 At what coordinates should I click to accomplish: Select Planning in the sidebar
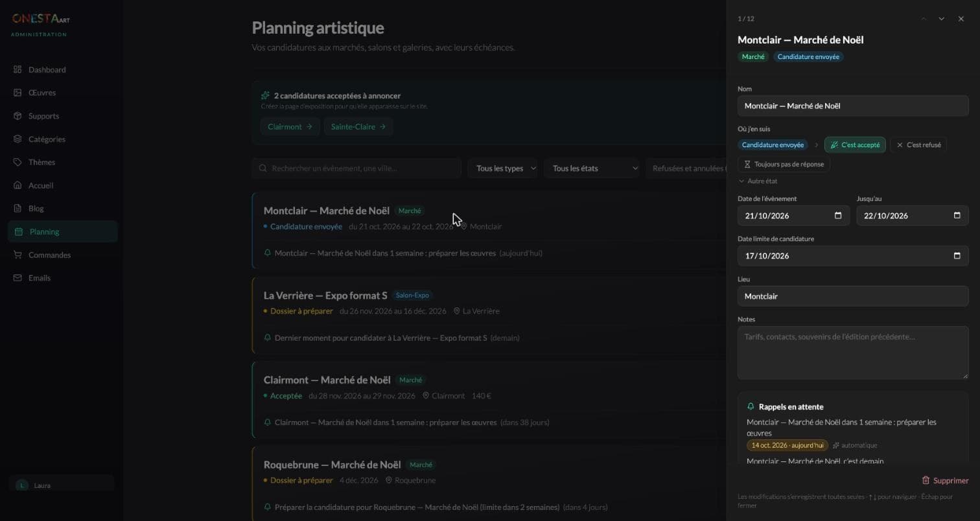(63, 231)
